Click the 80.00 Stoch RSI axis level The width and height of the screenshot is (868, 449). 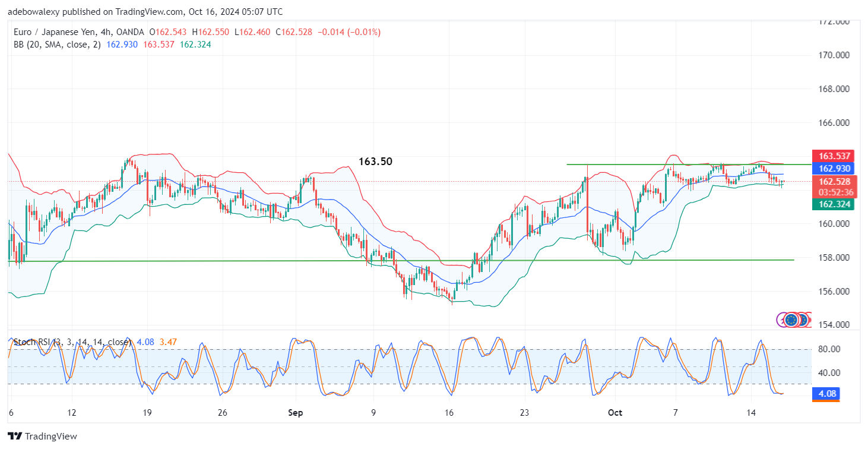coord(829,349)
